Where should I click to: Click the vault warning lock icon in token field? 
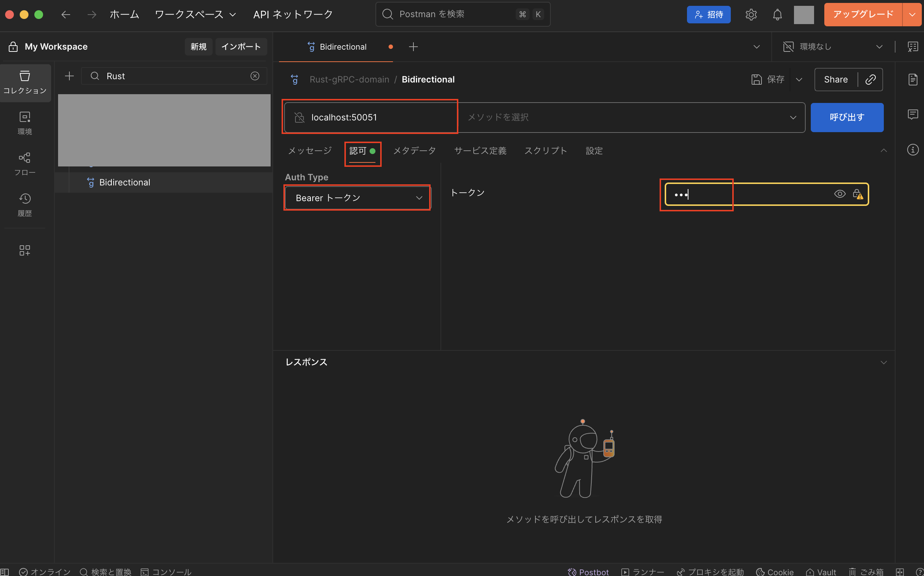(858, 194)
